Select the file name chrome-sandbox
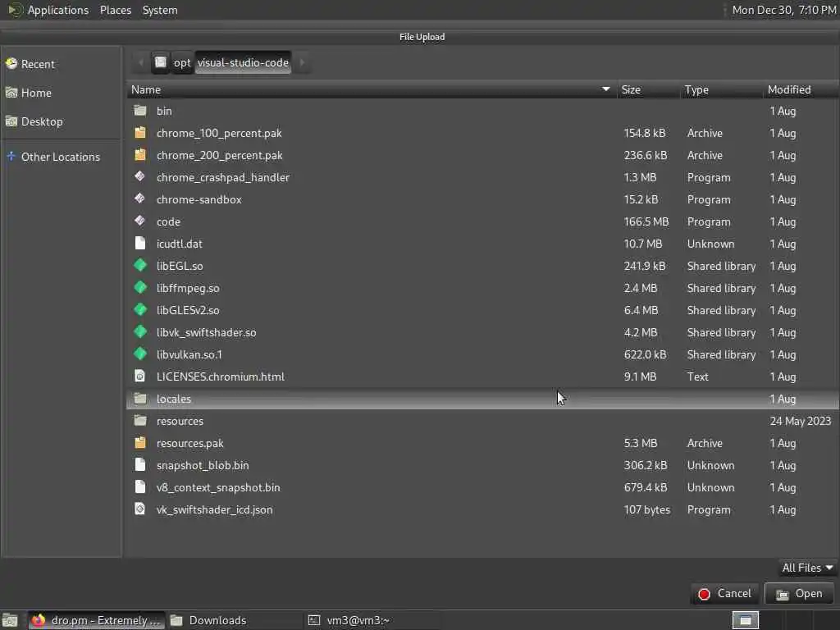 click(199, 199)
